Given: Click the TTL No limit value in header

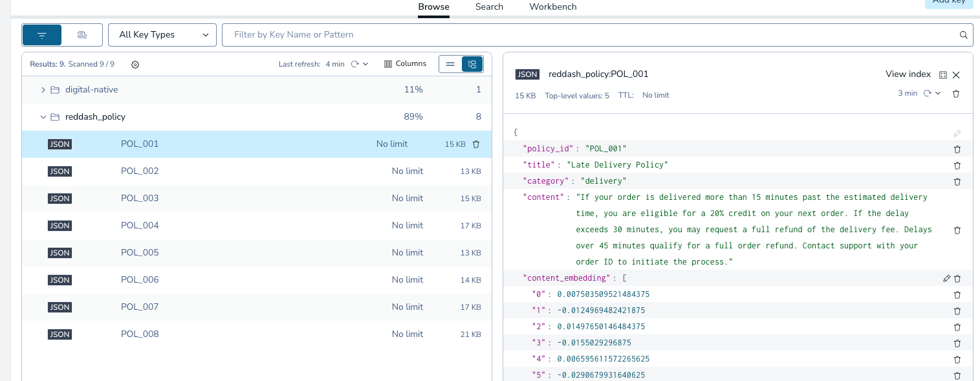Looking at the screenshot, I should click(656, 95).
